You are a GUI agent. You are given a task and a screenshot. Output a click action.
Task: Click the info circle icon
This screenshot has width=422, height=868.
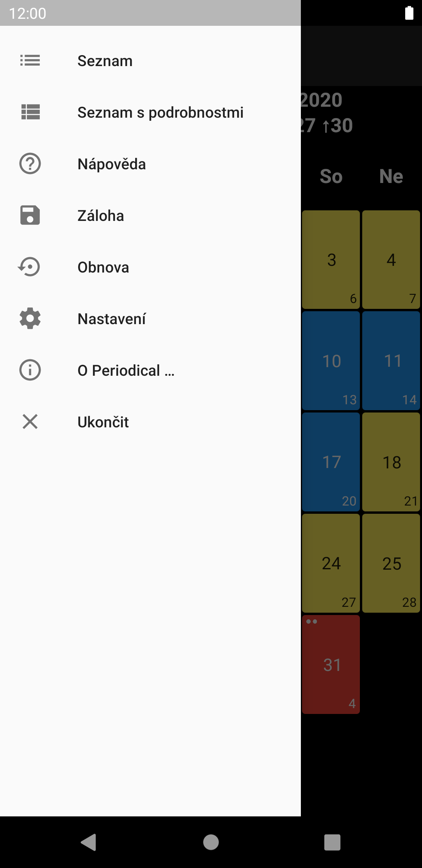30,370
